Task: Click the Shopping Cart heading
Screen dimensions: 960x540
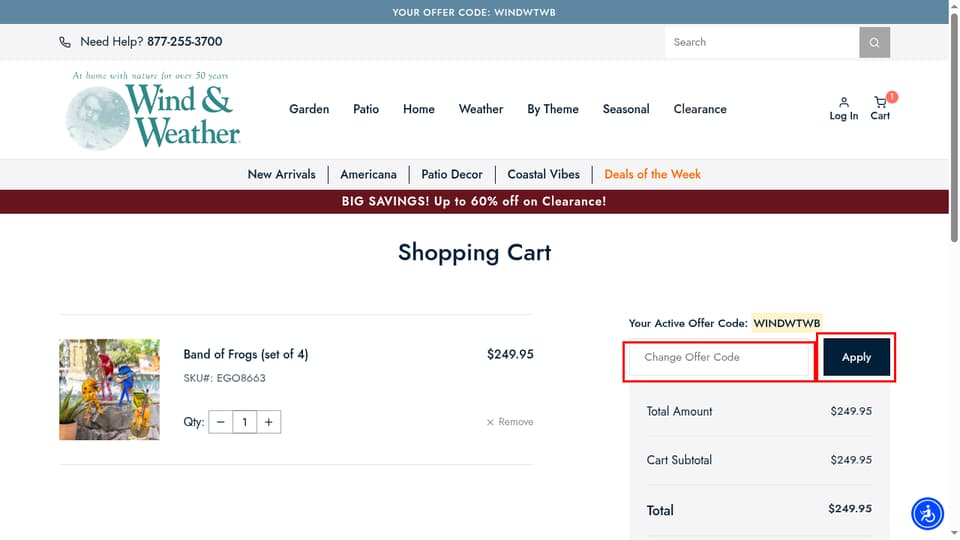Action: [474, 252]
